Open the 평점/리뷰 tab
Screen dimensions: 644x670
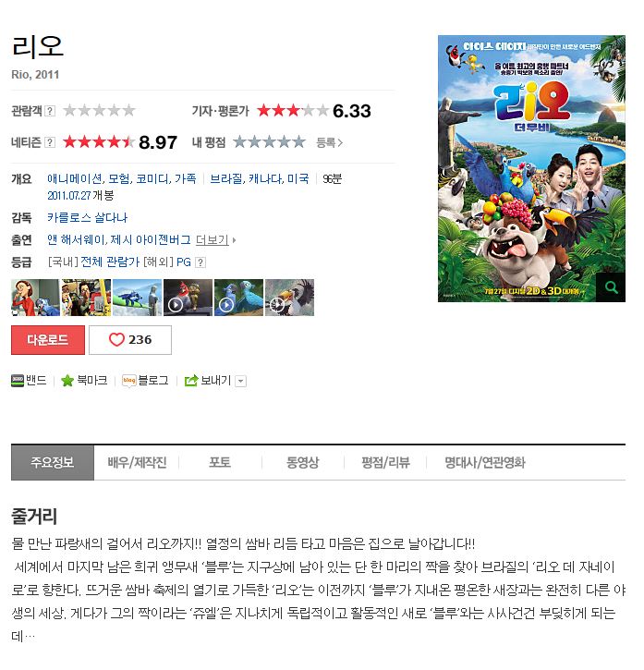tap(385, 463)
